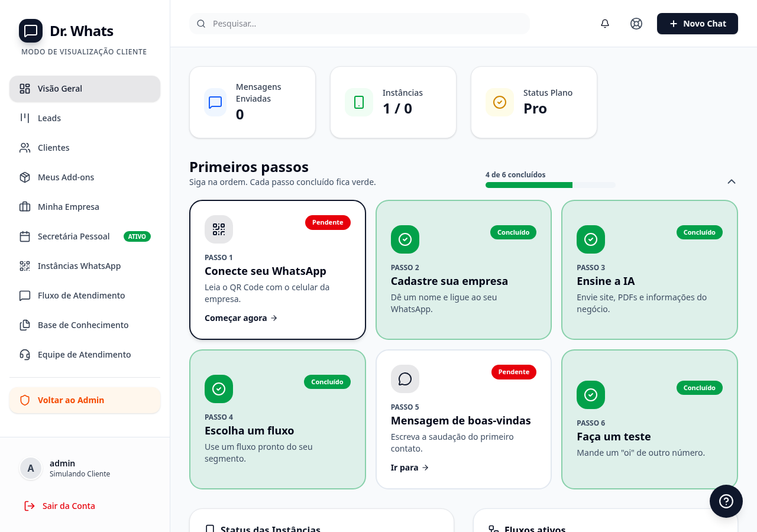
Task: Click the ATIVO badge beside Secretária Pessoal
Action: point(137,236)
